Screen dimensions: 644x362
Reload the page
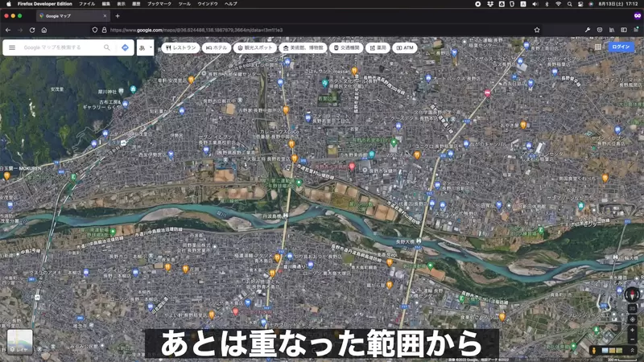point(32,30)
